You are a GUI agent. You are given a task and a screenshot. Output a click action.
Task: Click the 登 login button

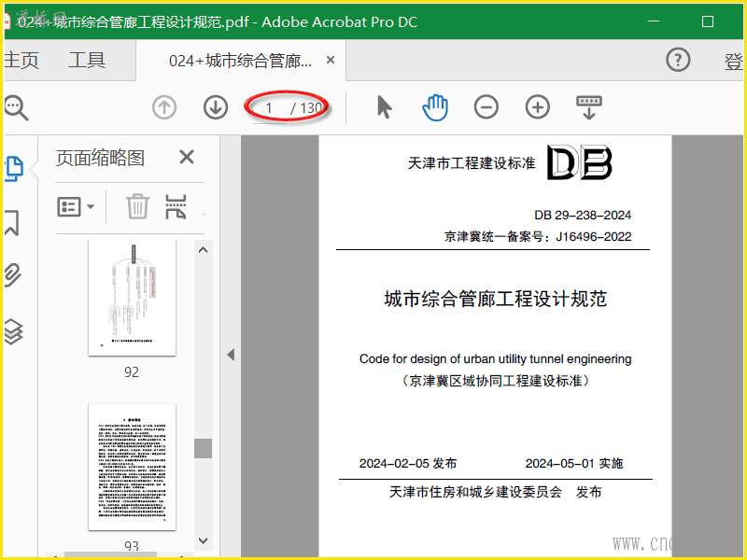click(x=733, y=62)
